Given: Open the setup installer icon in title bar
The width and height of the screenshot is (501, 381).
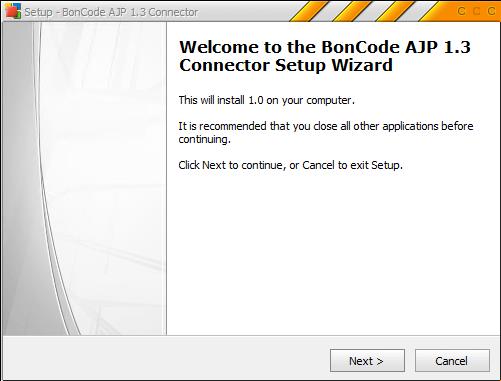Looking at the screenshot, I should click(13, 11).
